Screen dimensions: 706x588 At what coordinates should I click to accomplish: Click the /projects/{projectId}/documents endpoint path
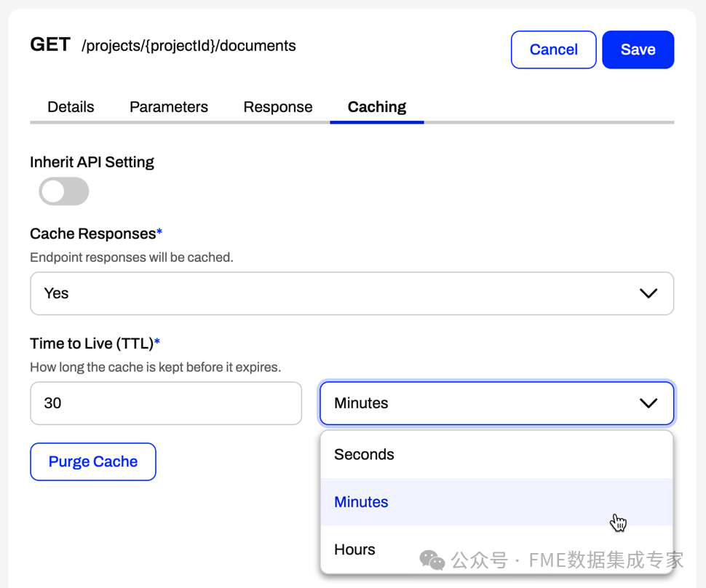tap(189, 46)
